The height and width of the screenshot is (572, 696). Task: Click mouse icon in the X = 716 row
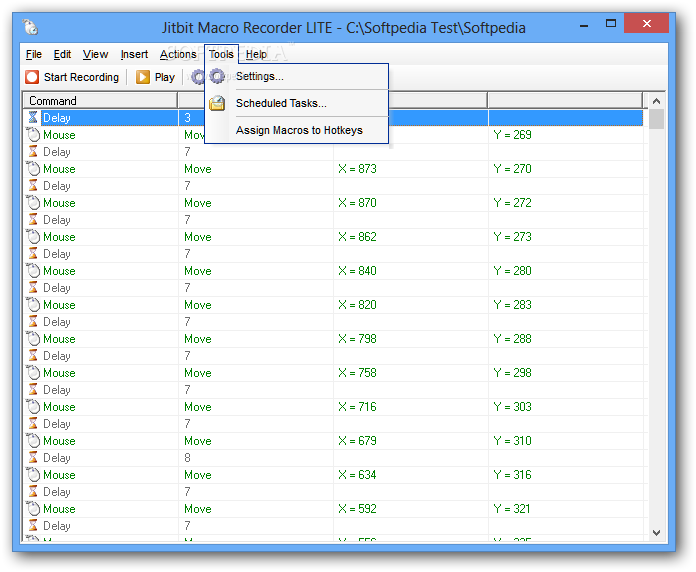[33, 406]
